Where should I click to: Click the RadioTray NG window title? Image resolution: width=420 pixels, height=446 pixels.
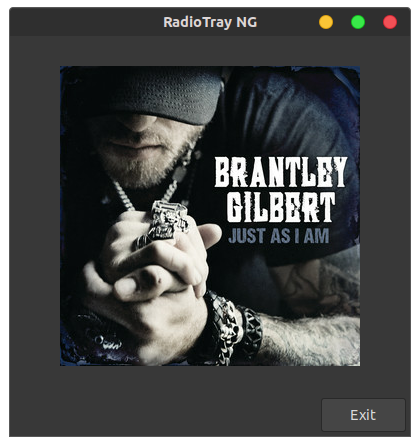[210, 22]
